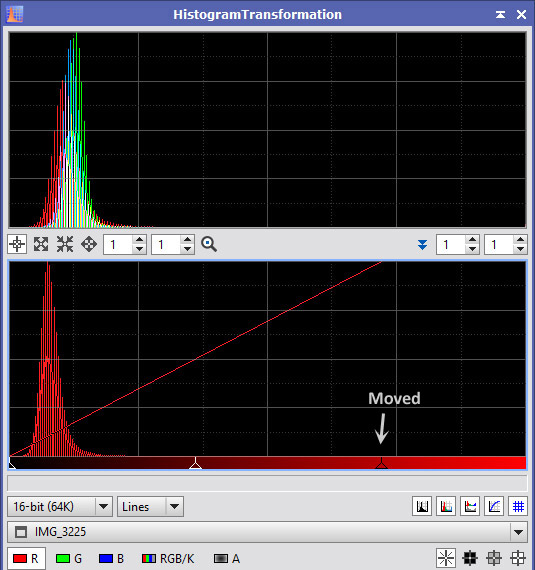Image resolution: width=535 pixels, height=570 pixels.
Task: Click the black filled crosshair clipping icon
Action: tap(470, 558)
